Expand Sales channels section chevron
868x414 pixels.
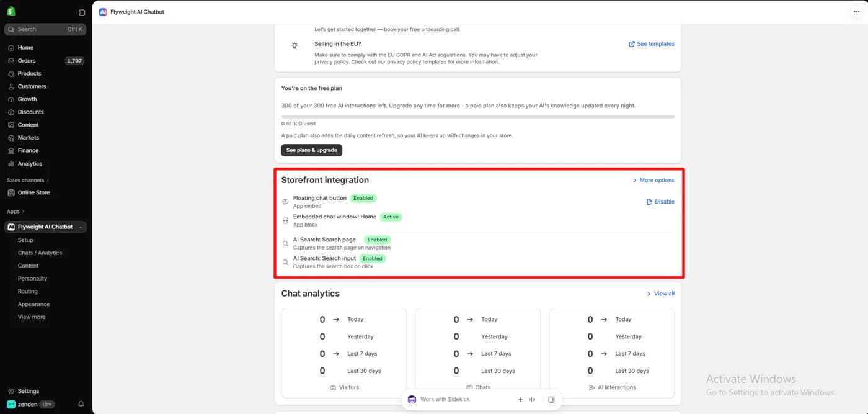click(48, 181)
